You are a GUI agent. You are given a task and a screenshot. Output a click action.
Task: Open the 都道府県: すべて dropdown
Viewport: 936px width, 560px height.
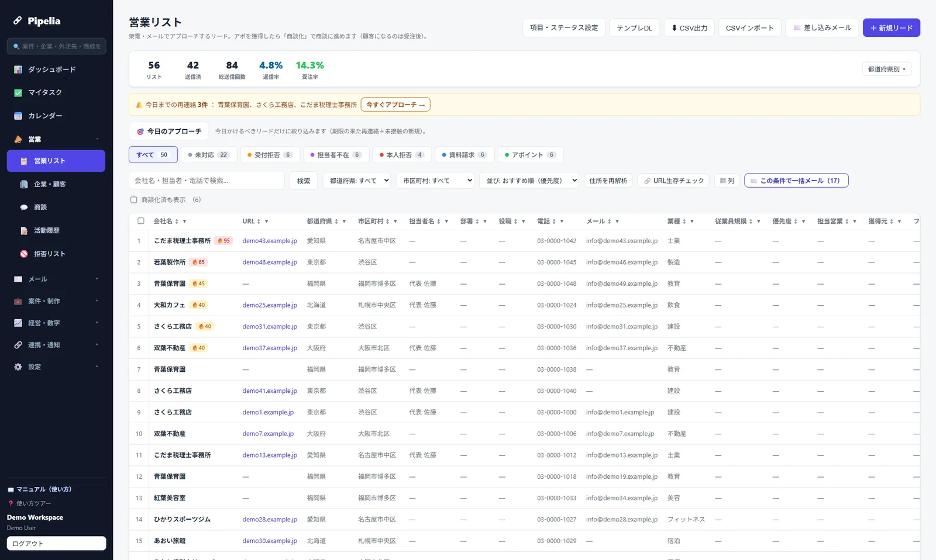(x=357, y=181)
